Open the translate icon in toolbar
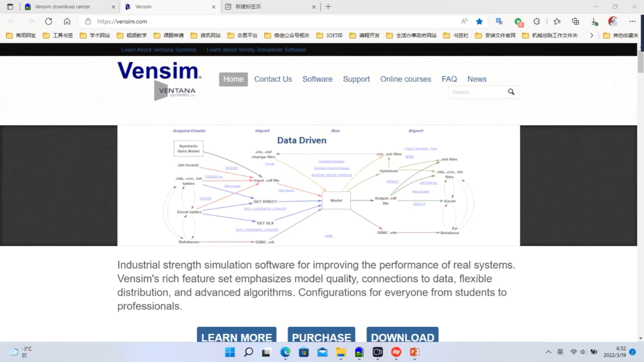This screenshot has height=362, width=644. coord(499,21)
